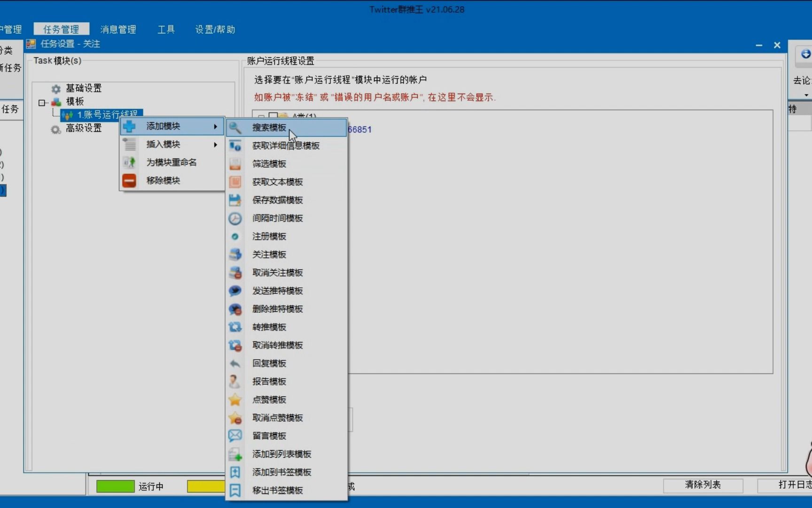812x508 pixels.
Task: Click the 取消关注模板 icon
Action: (235, 273)
